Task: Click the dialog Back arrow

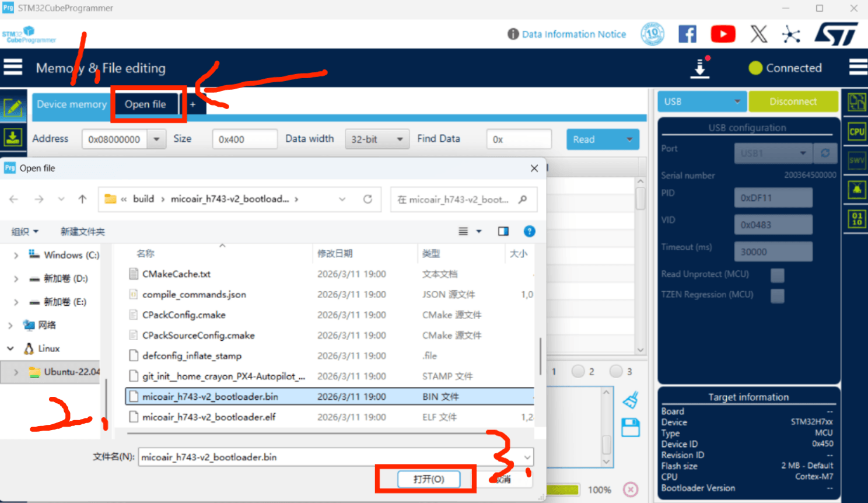Action: coord(14,199)
